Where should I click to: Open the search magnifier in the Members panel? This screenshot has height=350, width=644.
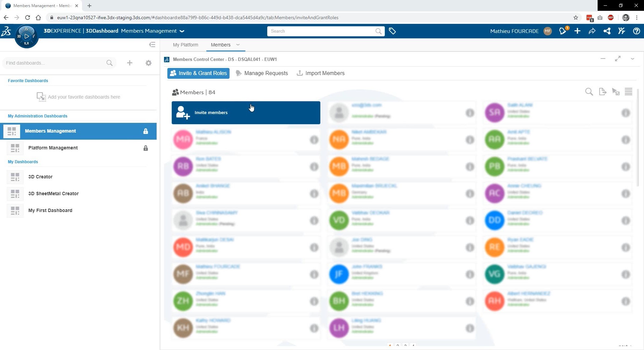(589, 92)
